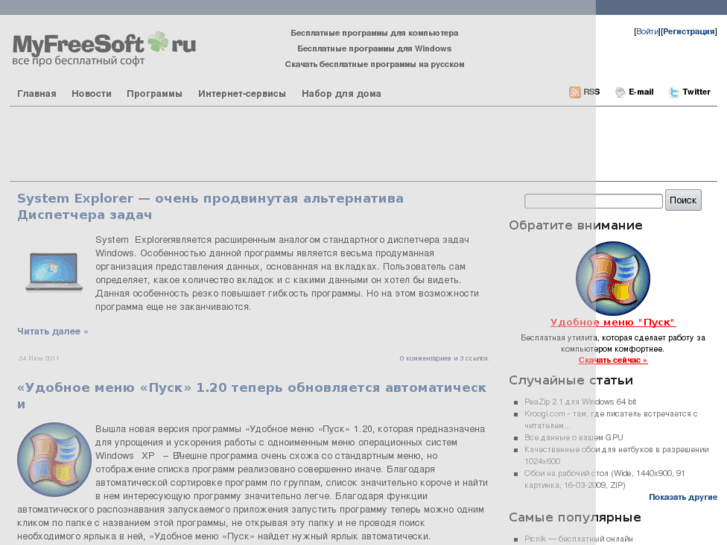Open Качественные обои для нетбуков article
The image size is (727, 545).
(x=616, y=455)
